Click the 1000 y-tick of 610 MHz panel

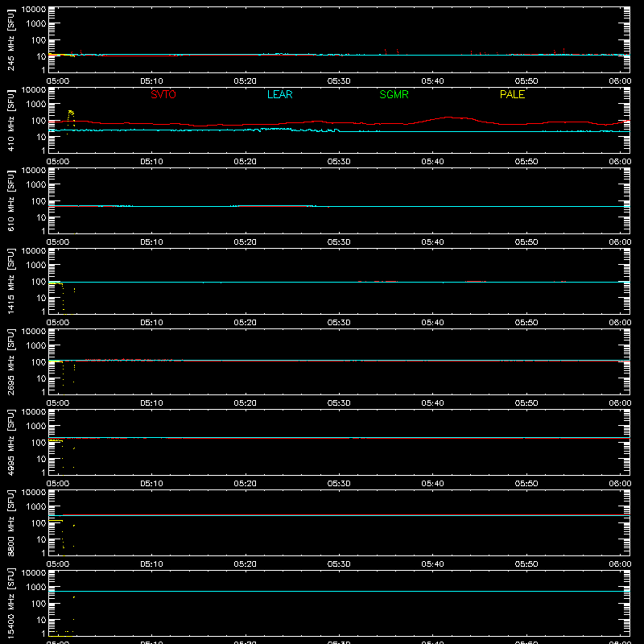[36, 184]
